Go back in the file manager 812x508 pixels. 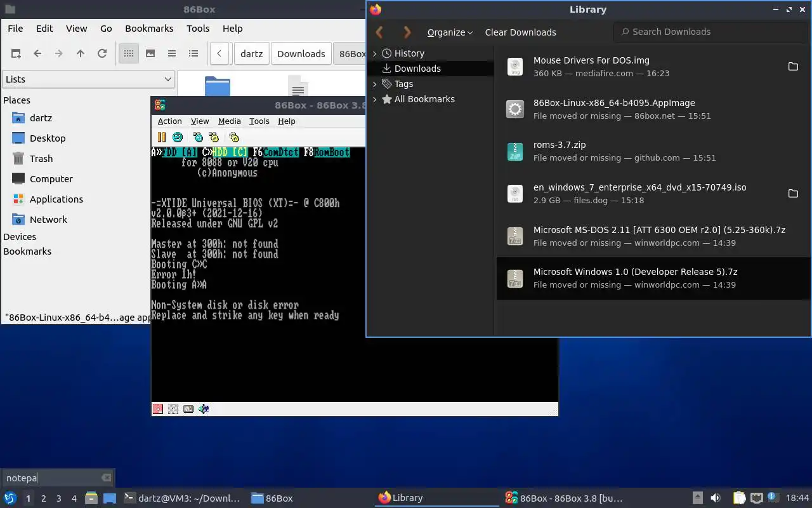coord(37,53)
